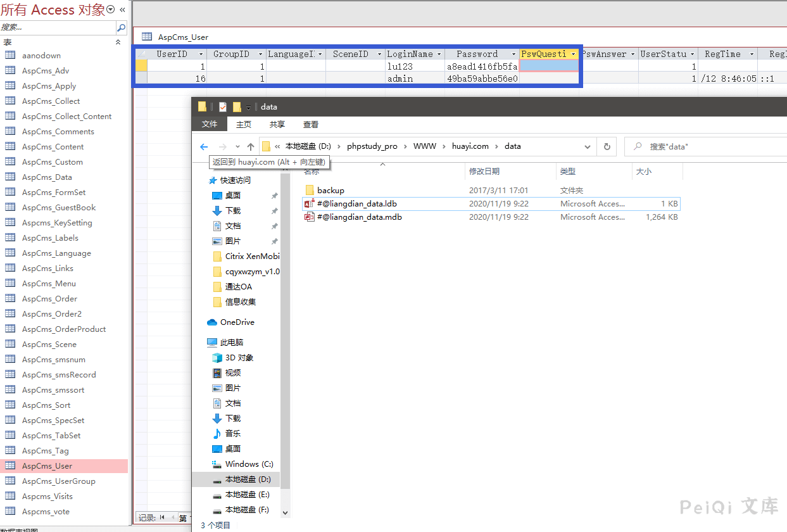Open the 文件 menu tab in Explorer
Screen dimensions: 787x532
pyautogui.click(x=210, y=125)
